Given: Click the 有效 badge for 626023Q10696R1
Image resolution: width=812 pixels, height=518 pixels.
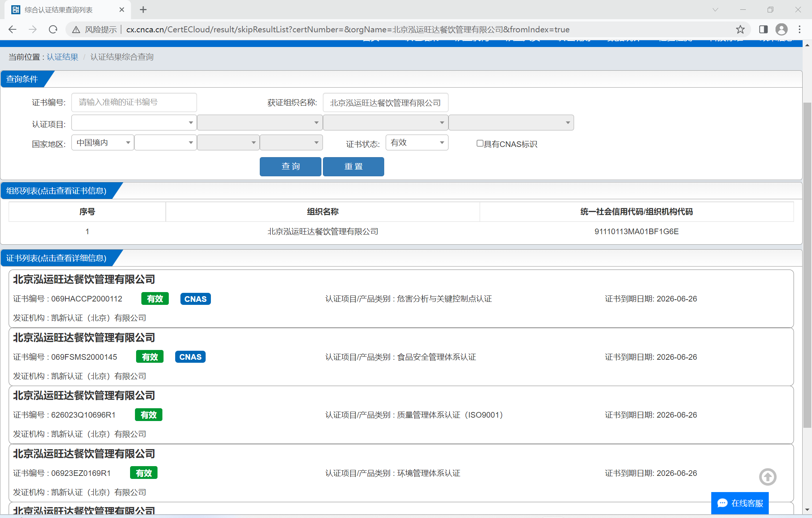Looking at the screenshot, I should (148, 415).
